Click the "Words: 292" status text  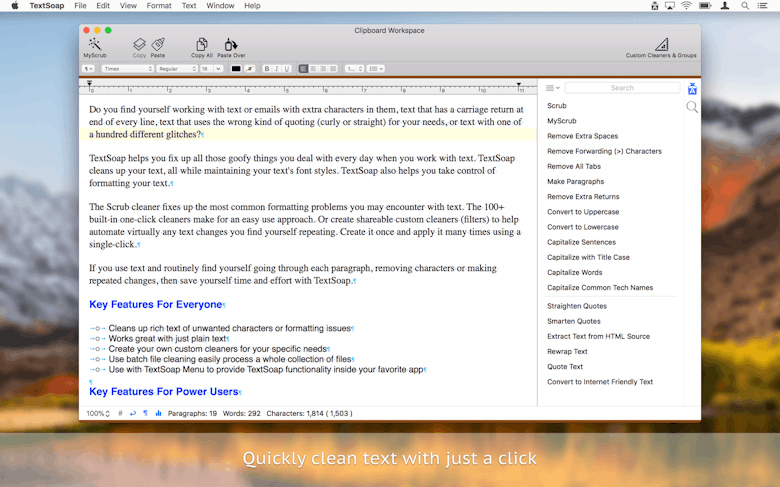point(242,413)
